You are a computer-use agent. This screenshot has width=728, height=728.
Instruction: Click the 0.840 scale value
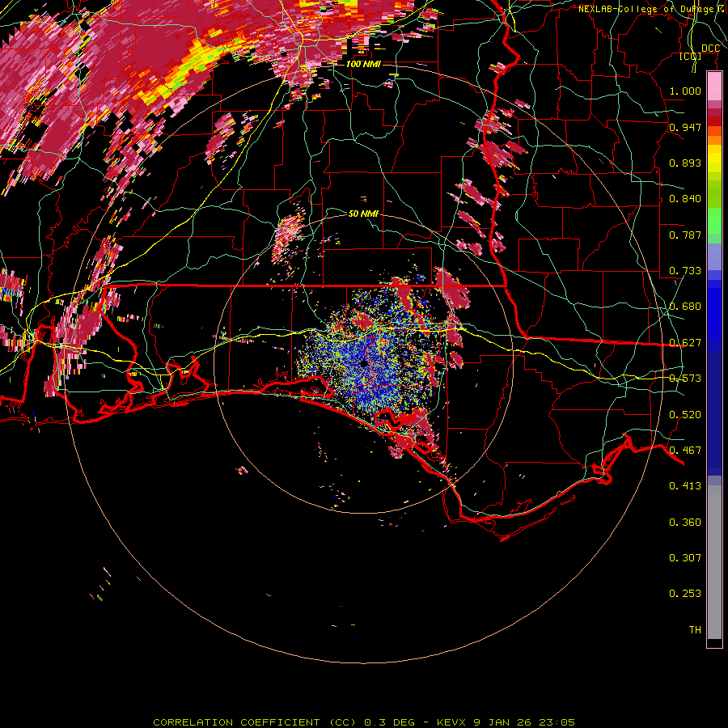click(x=685, y=198)
